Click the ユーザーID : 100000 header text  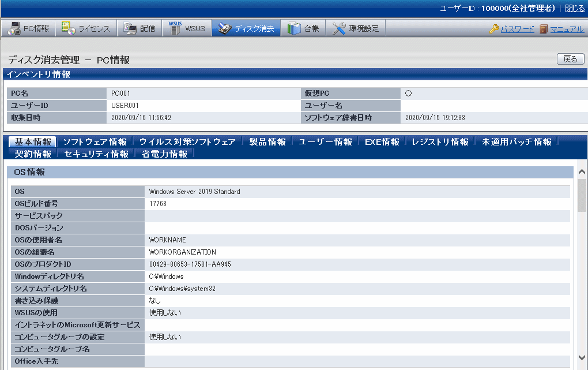coord(497,8)
